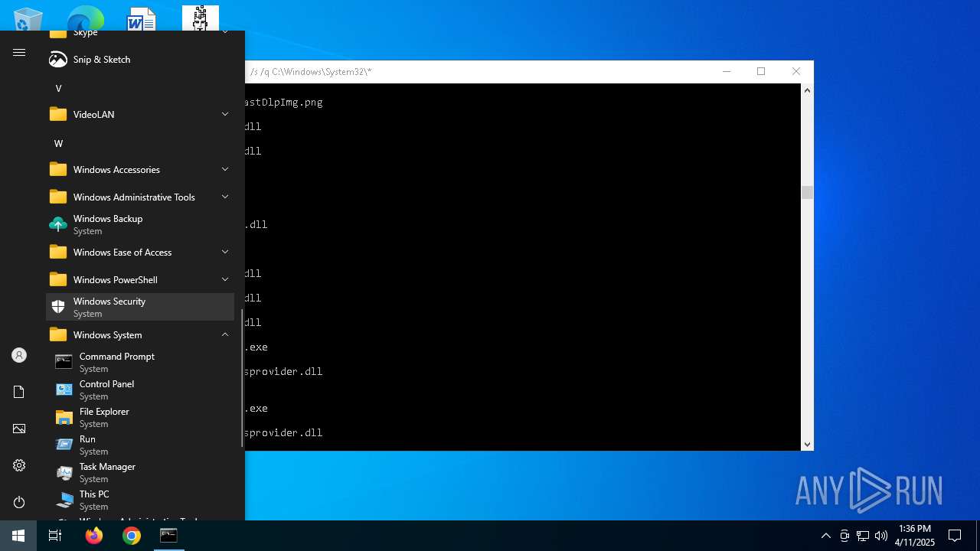980x551 pixels.
Task: Open Task View on taskbar
Action: [55, 536]
